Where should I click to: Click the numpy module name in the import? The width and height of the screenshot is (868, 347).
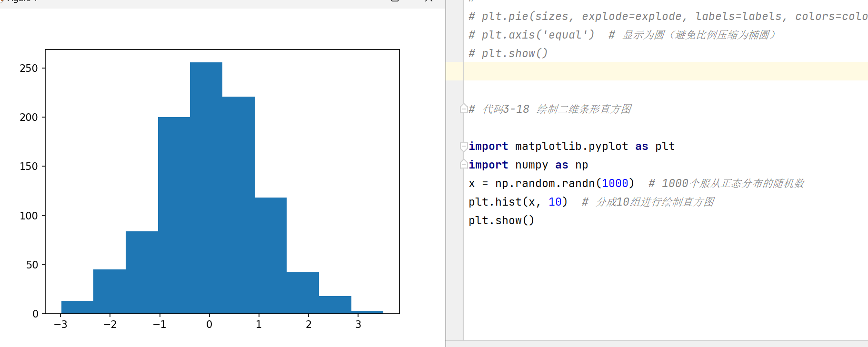531,165
